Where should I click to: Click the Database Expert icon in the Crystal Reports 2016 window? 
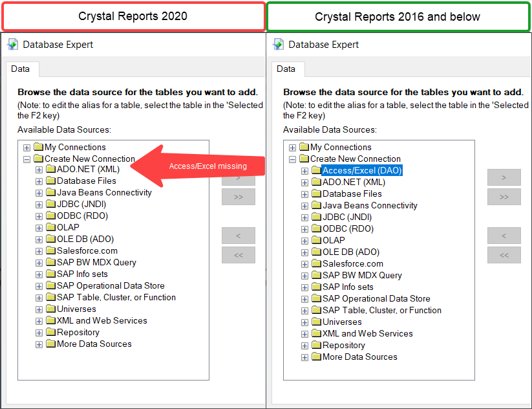[x=279, y=45]
